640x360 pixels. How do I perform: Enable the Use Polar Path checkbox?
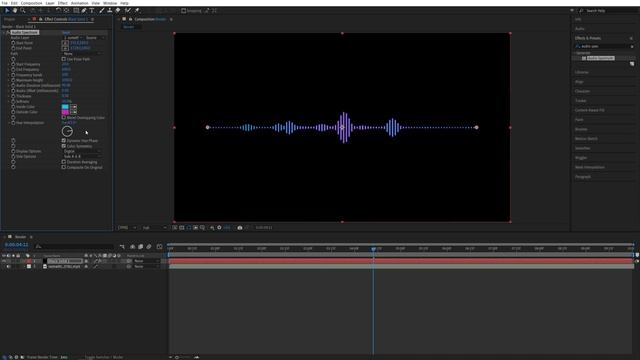64,59
